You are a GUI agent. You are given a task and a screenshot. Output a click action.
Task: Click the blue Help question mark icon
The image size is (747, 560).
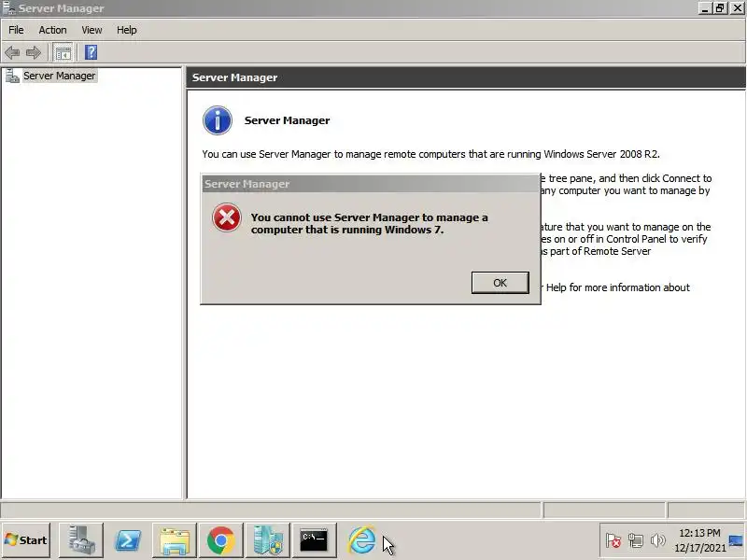tap(91, 52)
